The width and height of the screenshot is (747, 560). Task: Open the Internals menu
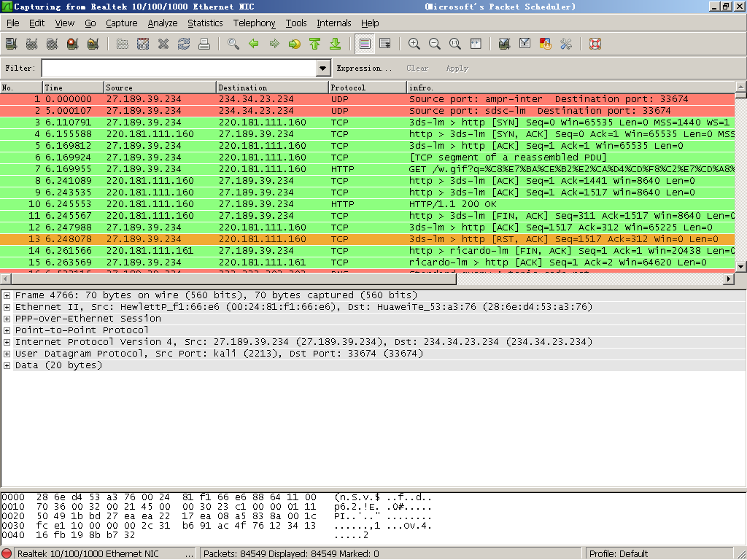pyautogui.click(x=333, y=23)
